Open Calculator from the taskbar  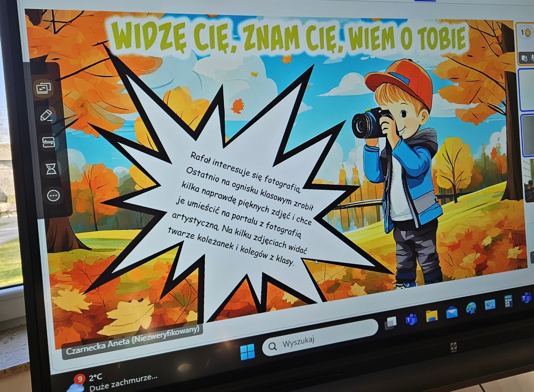coord(508,301)
